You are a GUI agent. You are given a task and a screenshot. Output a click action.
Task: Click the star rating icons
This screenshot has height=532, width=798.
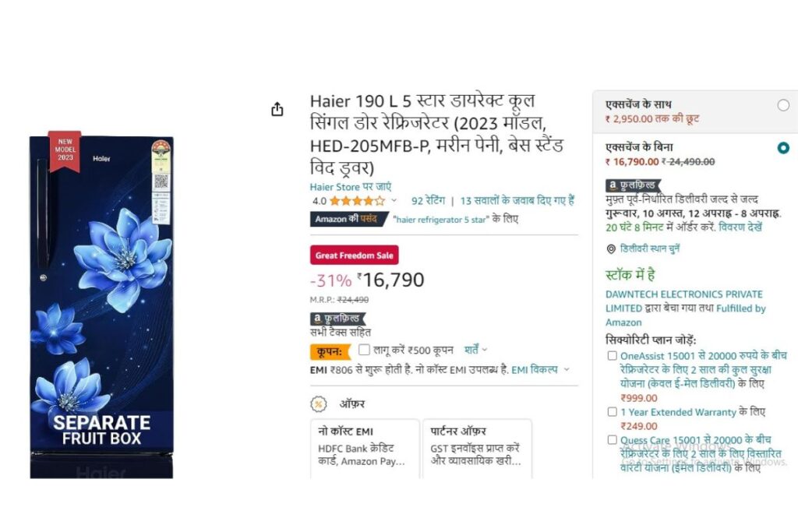click(357, 201)
